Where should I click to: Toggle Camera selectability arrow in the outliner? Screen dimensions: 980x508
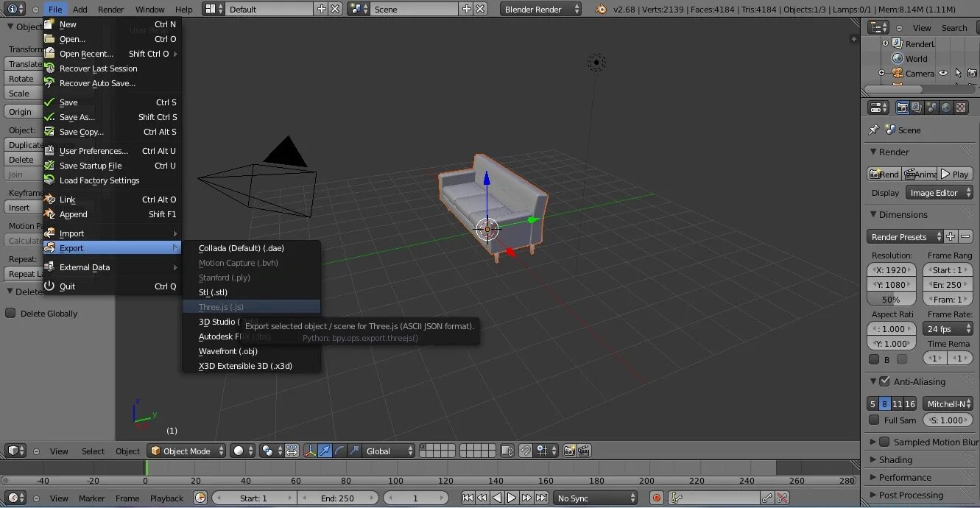[x=958, y=73]
